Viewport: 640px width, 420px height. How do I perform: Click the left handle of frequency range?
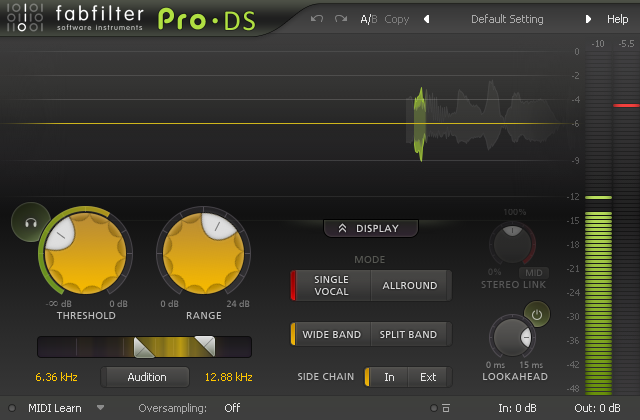144,347
